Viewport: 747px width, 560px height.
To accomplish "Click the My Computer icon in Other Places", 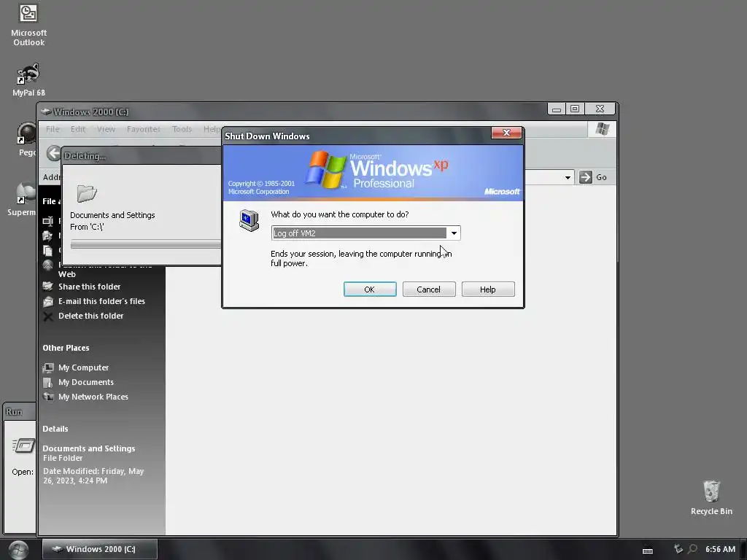I will (x=48, y=367).
